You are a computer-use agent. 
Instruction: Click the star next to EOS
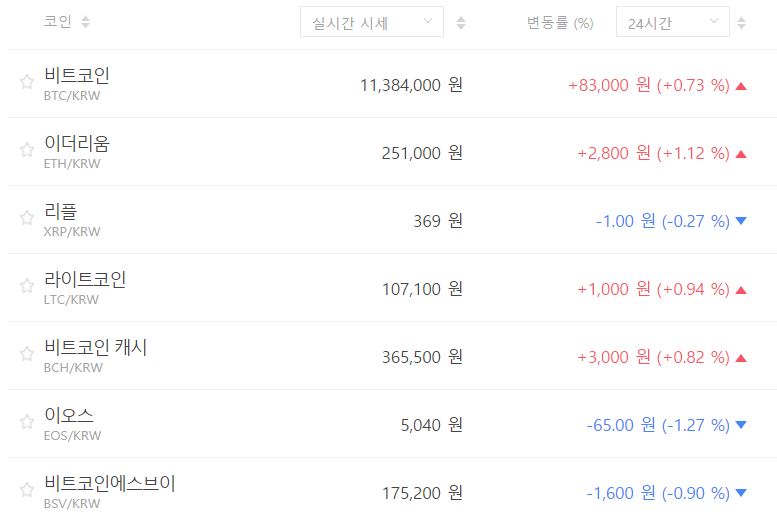click(x=27, y=422)
